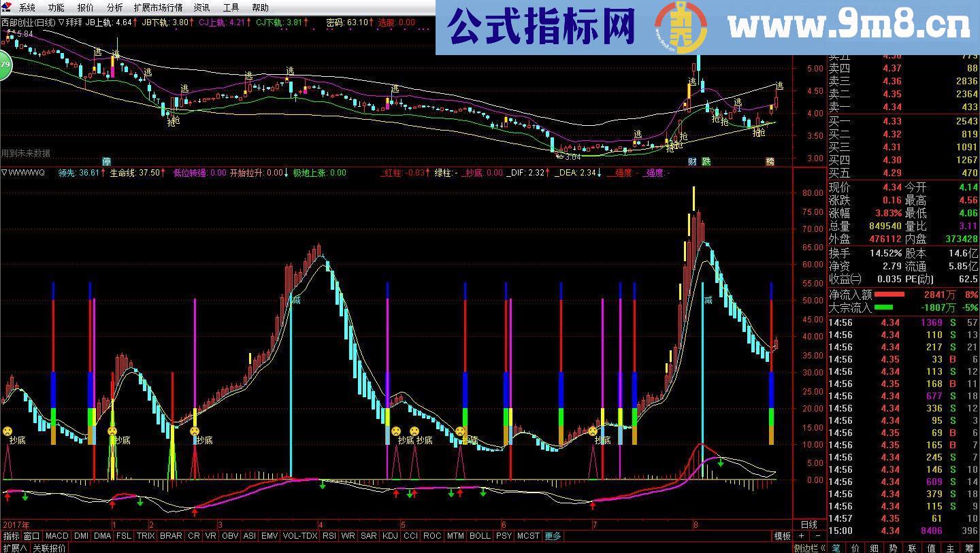Switch to the BOLL indicator tab
The height and width of the screenshot is (553, 980).
pyautogui.click(x=480, y=536)
